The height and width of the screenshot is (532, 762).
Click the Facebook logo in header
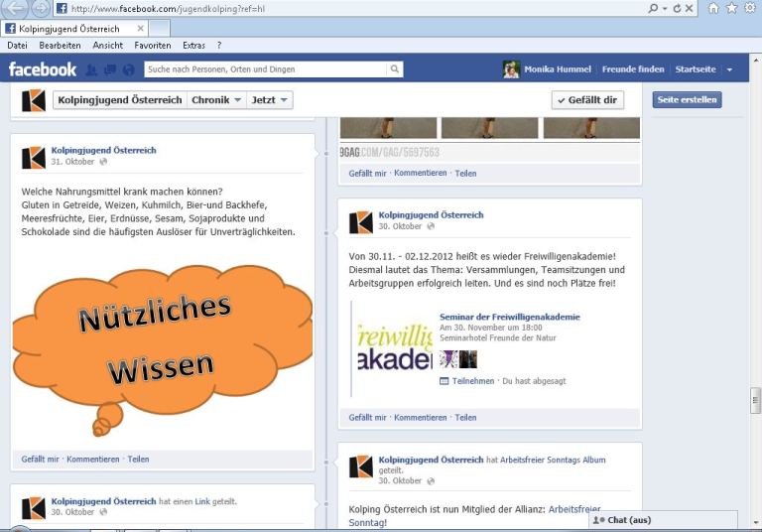[x=43, y=69]
